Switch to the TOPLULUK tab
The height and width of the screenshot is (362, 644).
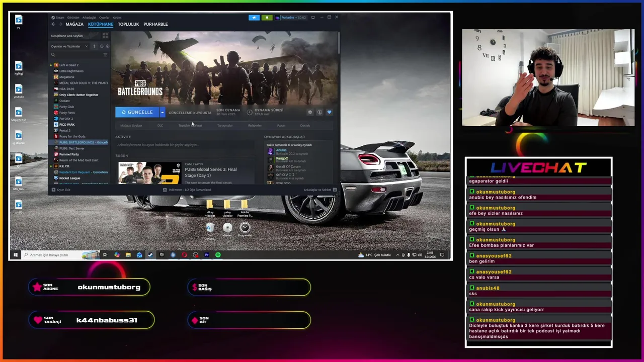(128, 24)
